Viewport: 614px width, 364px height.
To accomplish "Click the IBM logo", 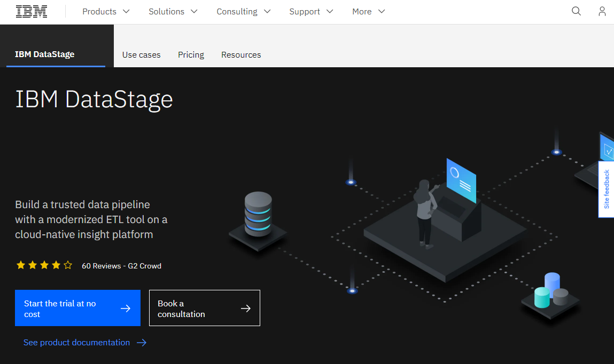I will point(32,12).
